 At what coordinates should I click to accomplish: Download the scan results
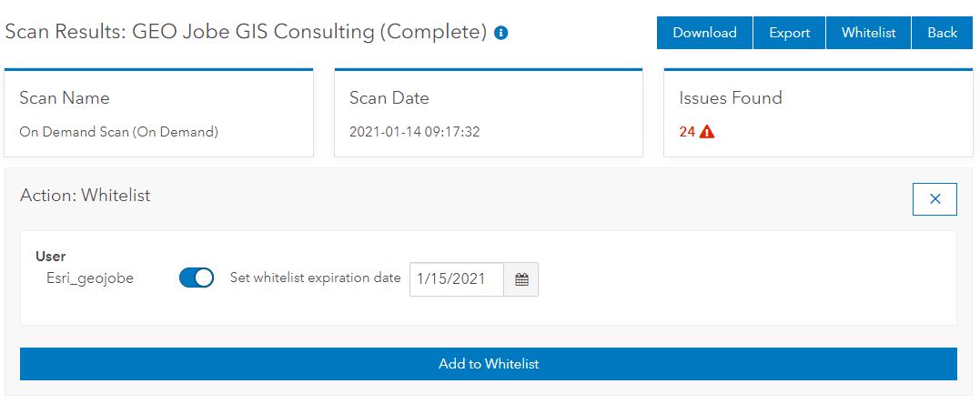tap(704, 33)
